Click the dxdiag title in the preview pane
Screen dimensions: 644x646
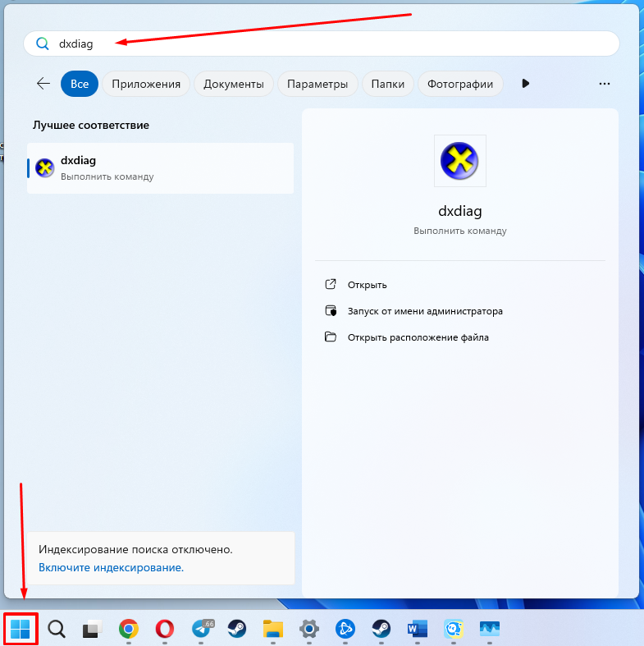pos(460,211)
